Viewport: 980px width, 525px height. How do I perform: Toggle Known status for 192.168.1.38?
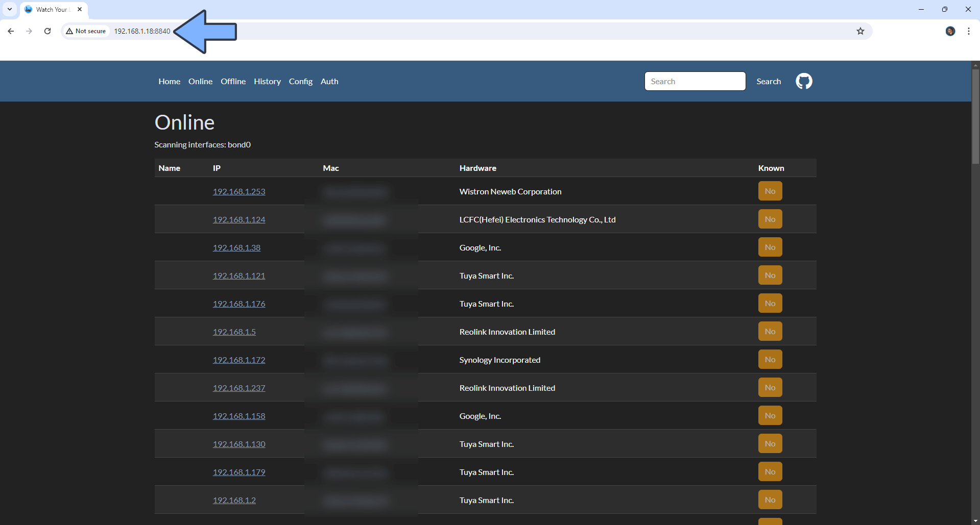(770, 246)
